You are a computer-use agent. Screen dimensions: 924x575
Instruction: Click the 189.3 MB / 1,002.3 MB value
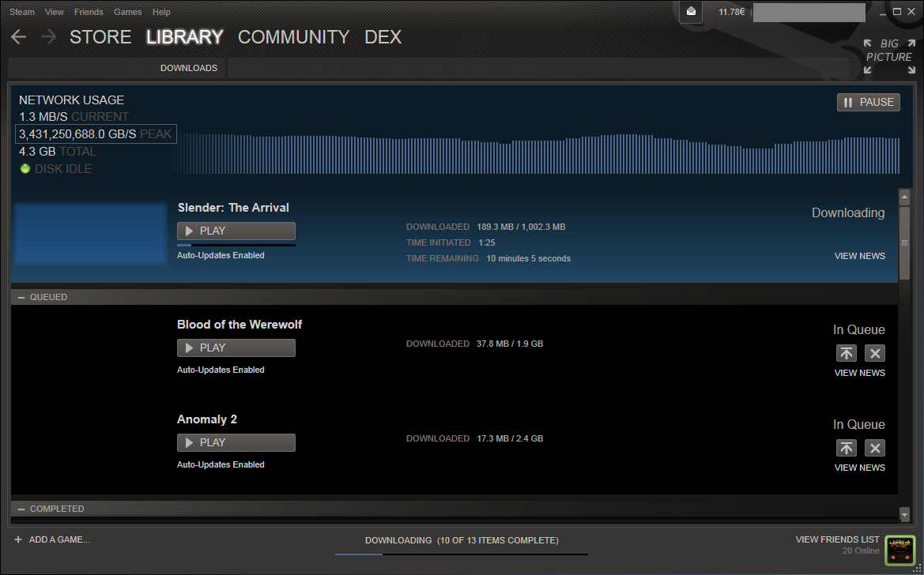(x=521, y=227)
